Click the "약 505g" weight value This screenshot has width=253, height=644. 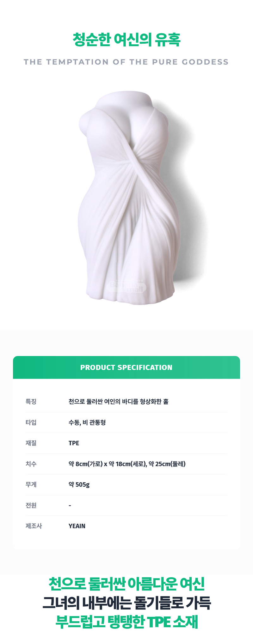79,485
